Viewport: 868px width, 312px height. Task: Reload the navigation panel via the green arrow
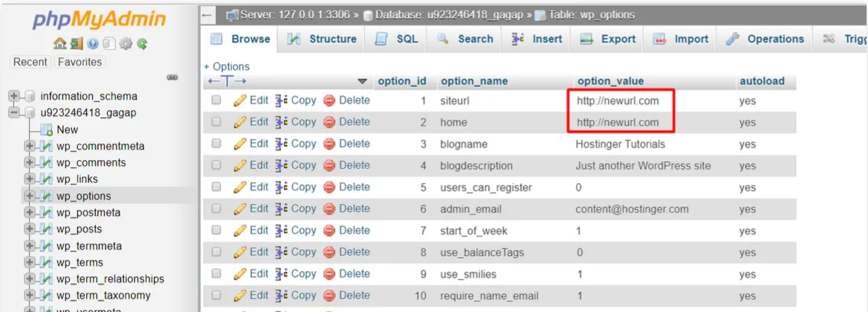pos(143,45)
